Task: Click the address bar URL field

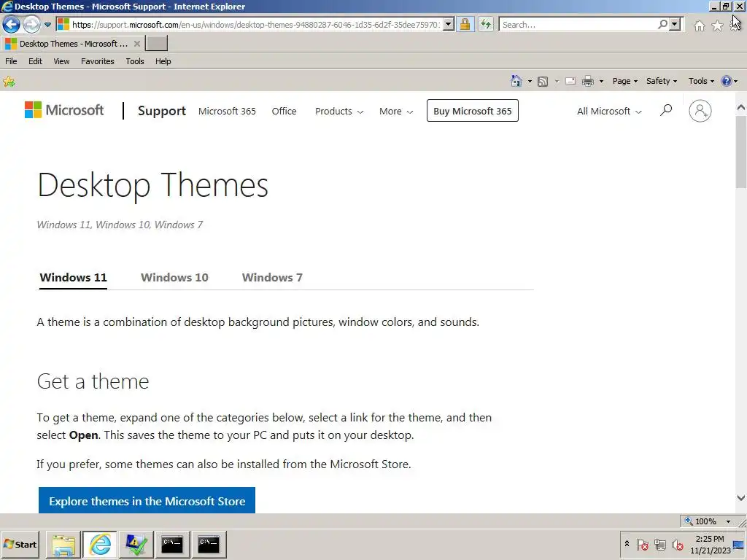Action: pos(255,24)
